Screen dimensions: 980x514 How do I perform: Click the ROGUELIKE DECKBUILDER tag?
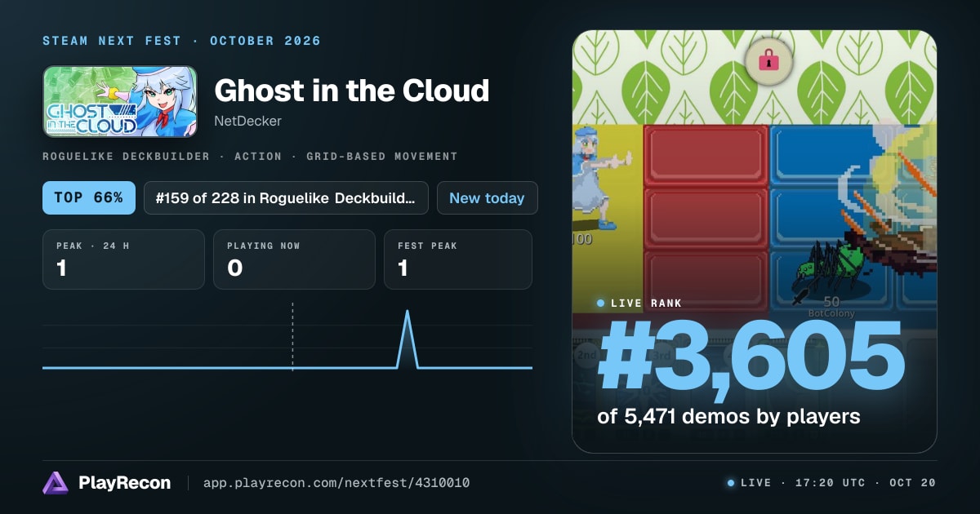pos(126,156)
